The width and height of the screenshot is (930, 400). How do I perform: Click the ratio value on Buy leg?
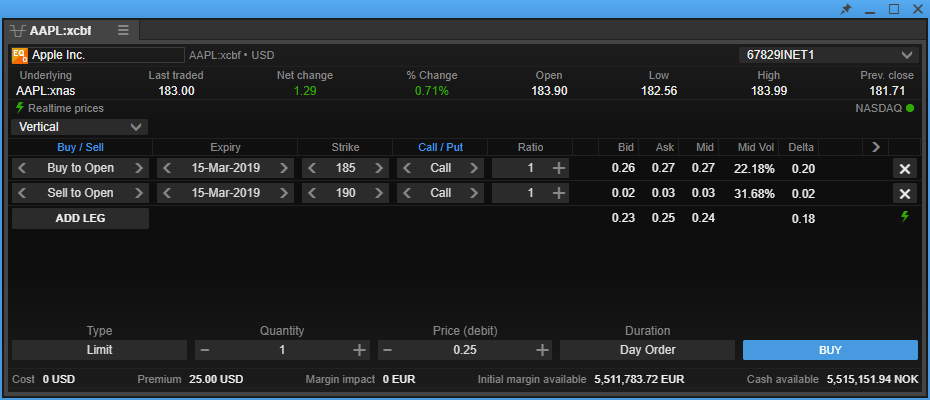click(531, 168)
